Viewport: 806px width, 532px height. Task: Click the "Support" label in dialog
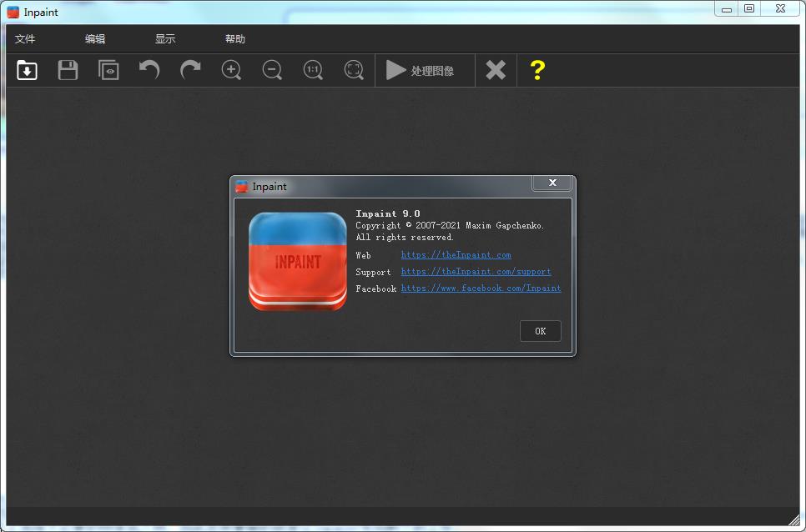(373, 272)
